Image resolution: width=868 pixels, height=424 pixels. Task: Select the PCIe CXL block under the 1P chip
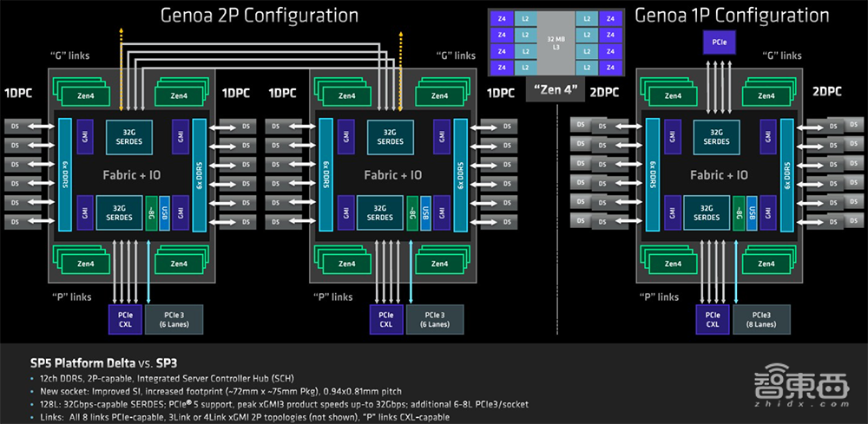(712, 318)
